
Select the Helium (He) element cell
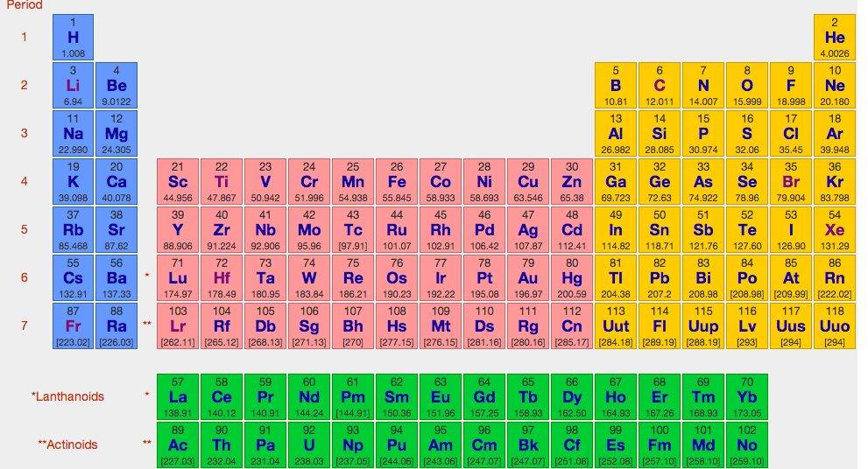[835, 38]
